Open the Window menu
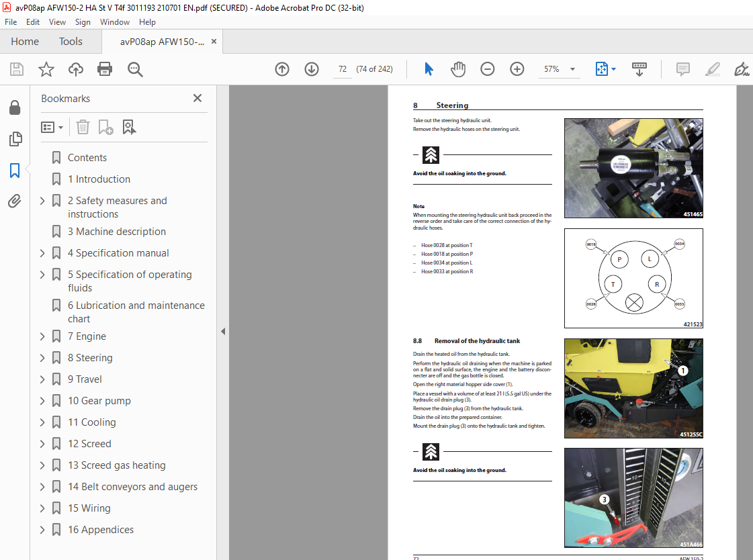Screen dimensions: 753x560 pos(114,22)
